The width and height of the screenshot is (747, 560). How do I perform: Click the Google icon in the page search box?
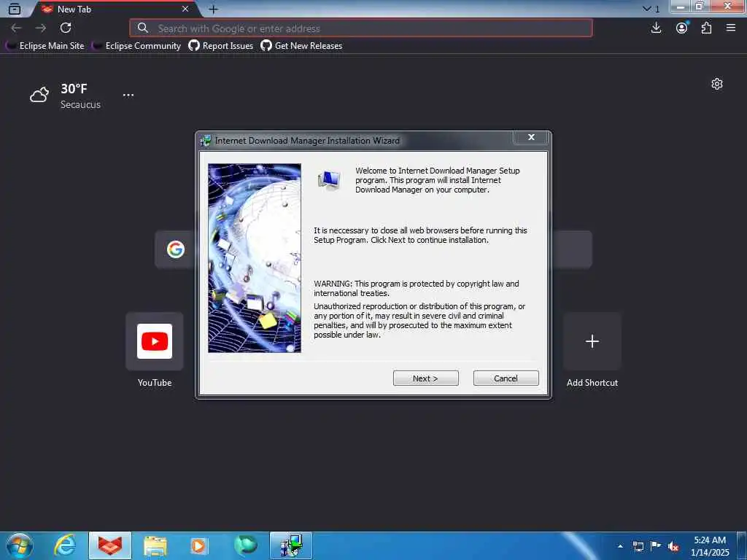pos(175,249)
